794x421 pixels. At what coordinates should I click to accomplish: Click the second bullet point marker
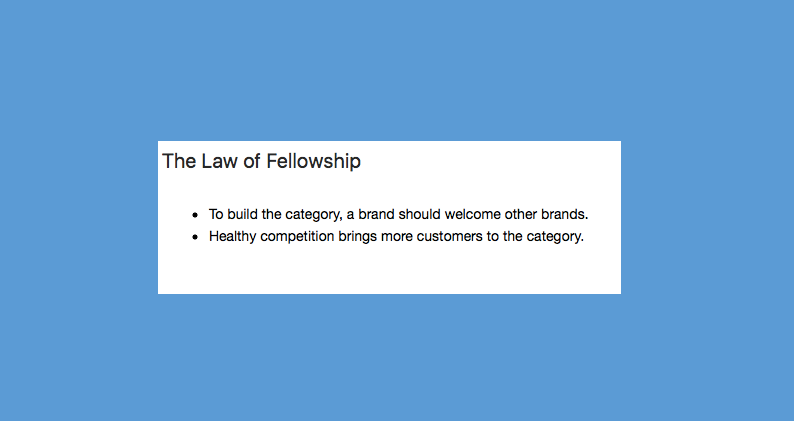pos(195,237)
